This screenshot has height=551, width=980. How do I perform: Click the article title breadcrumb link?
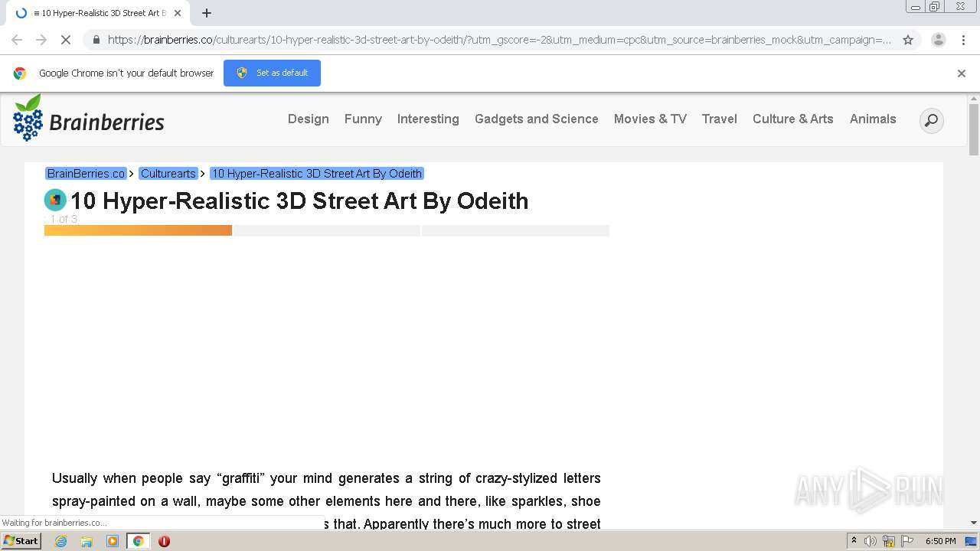[x=317, y=174]
